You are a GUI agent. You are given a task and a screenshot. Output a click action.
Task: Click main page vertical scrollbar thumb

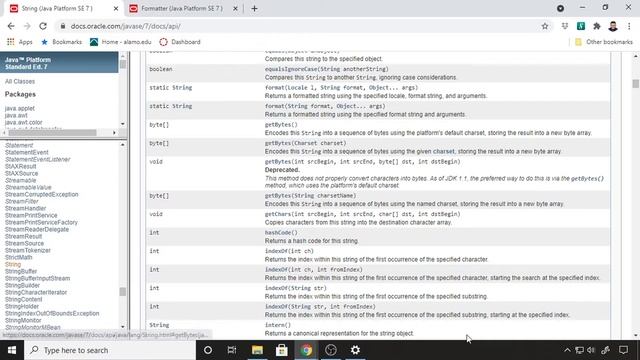636,84
